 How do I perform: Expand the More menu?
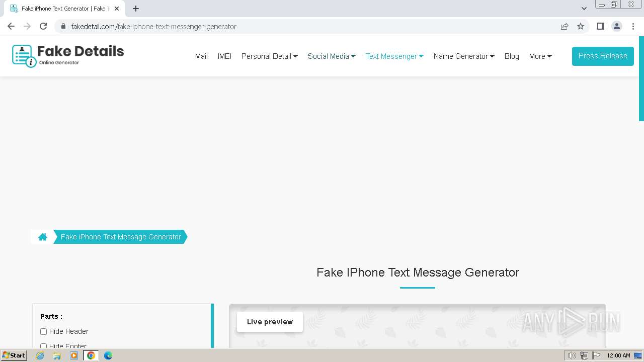540,56
